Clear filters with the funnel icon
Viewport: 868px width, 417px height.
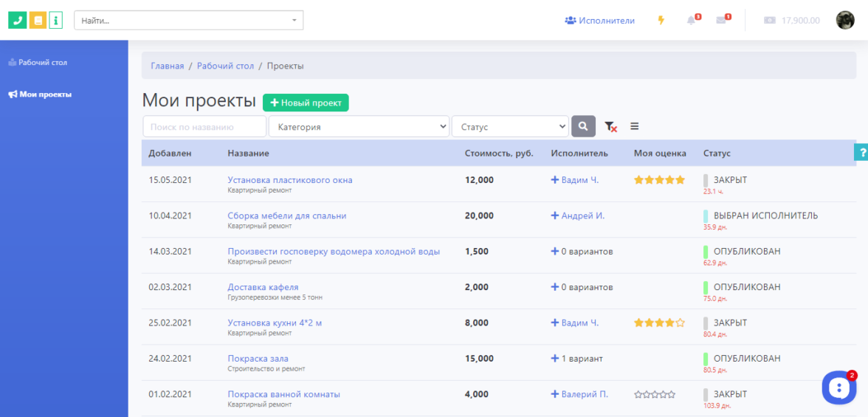click(x=610, y=127)
